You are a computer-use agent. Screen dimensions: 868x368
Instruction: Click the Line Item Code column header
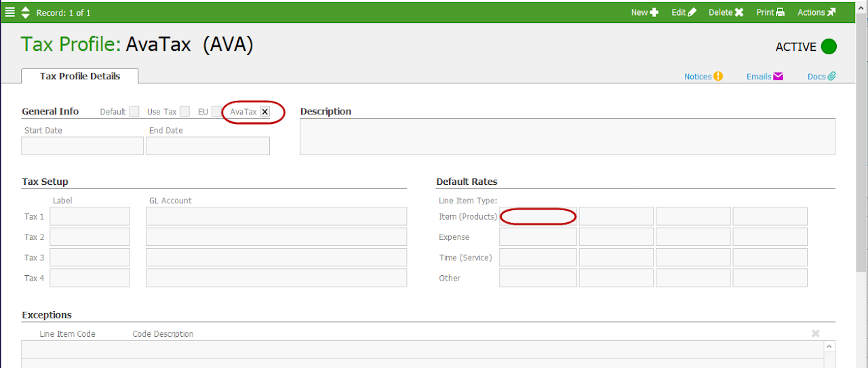[x=67, y=334]
